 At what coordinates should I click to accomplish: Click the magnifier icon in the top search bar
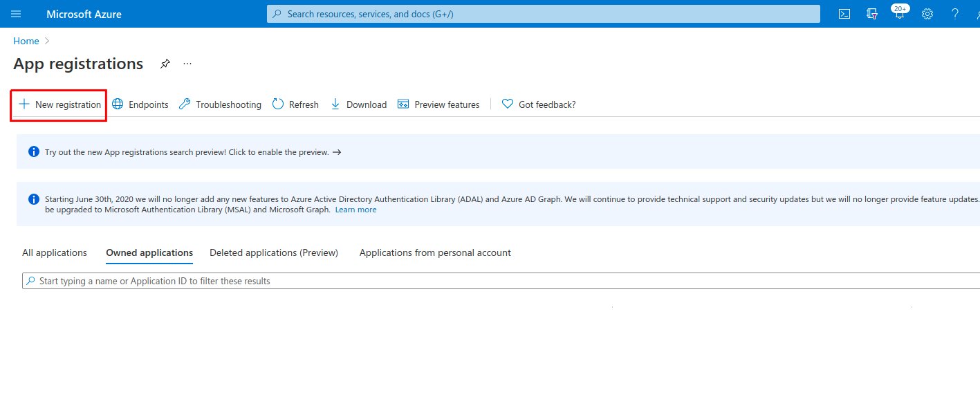(x=277, y=14)
